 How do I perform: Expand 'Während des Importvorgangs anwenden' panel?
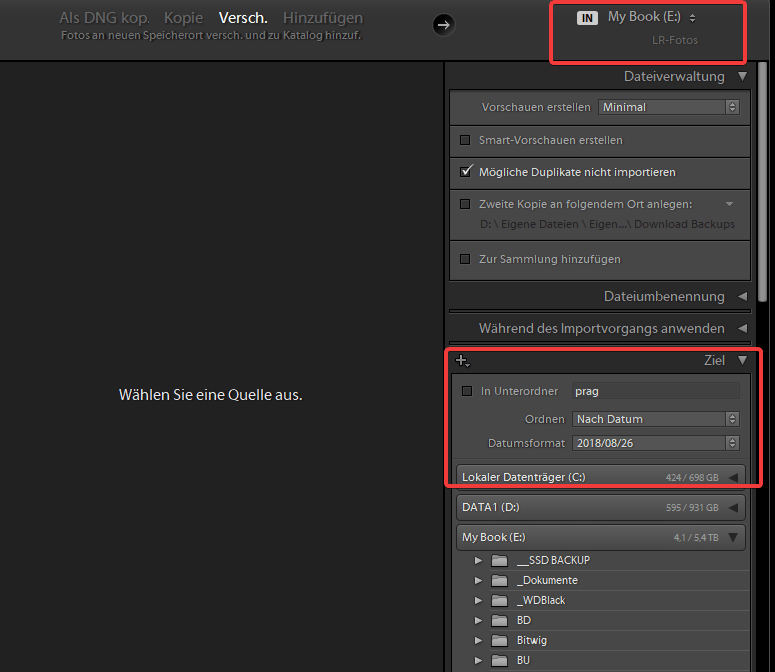pos(742,329)
